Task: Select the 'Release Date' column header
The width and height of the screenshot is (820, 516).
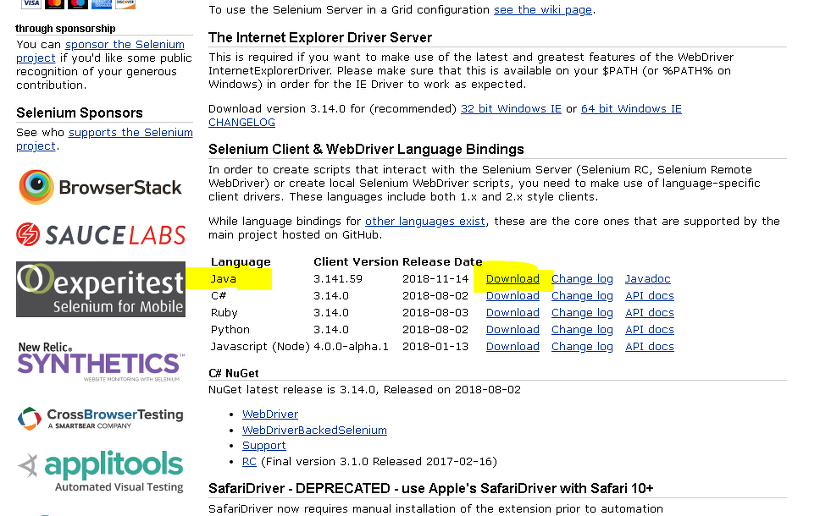Action: pyautogui.click(x=442, y=262)
